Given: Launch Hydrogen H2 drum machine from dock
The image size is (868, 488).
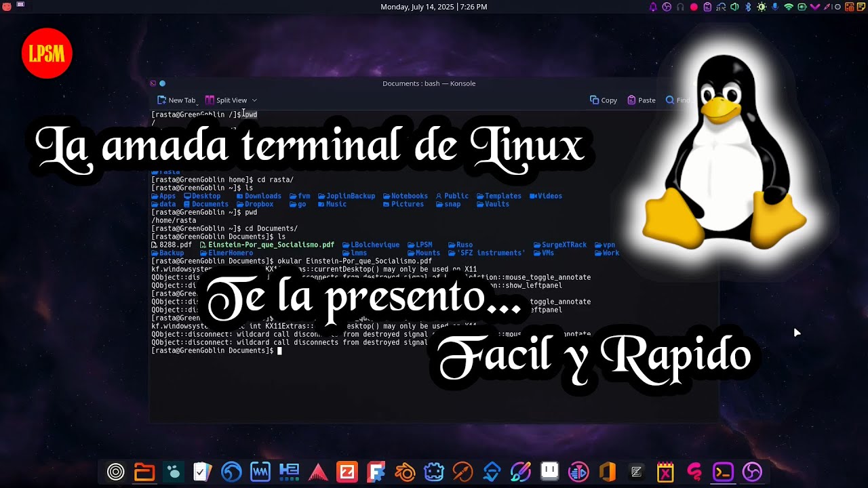Looking at the screenshot, I should coord(289,472).
